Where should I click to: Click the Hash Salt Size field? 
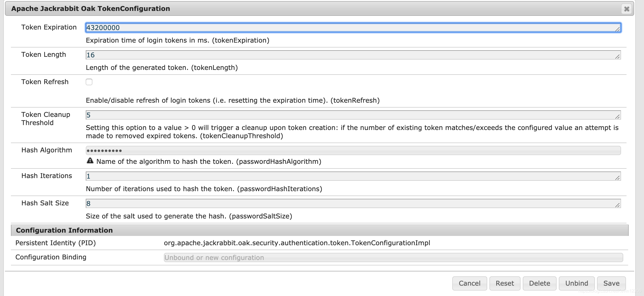(353, 203)
